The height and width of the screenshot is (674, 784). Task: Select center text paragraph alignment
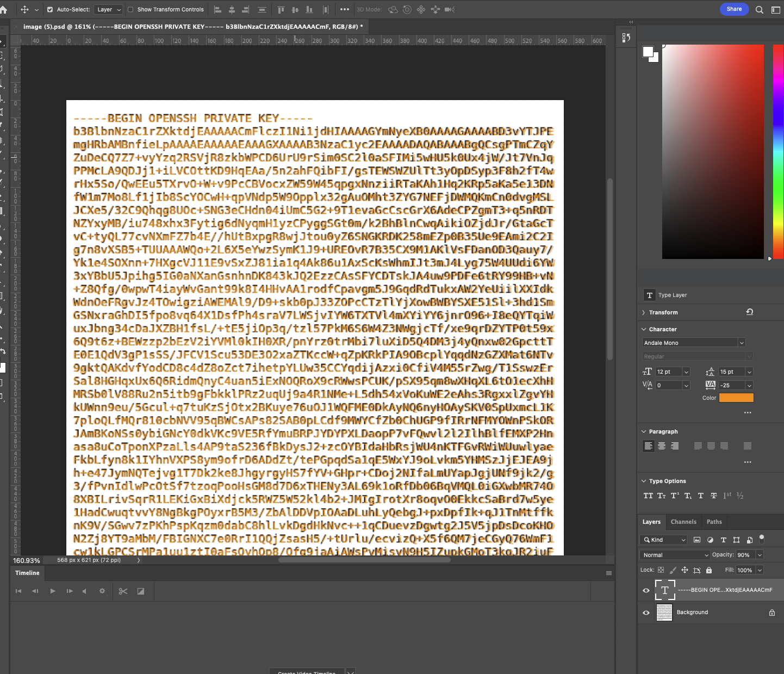662,446
